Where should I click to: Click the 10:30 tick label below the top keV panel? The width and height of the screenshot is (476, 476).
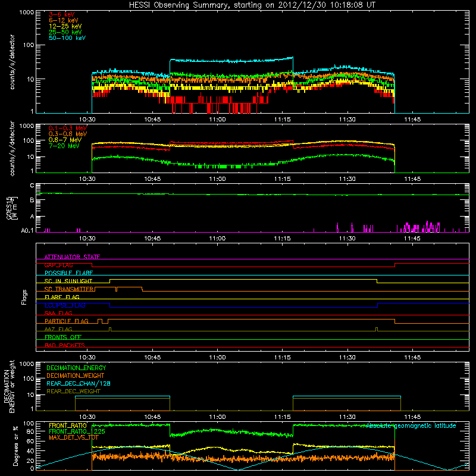(87, 120)
